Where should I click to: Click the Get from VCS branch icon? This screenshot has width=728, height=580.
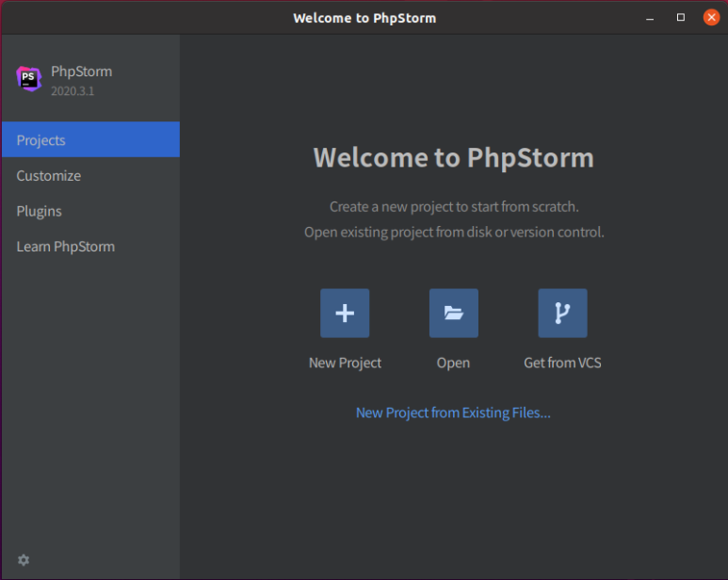[562, 314]
